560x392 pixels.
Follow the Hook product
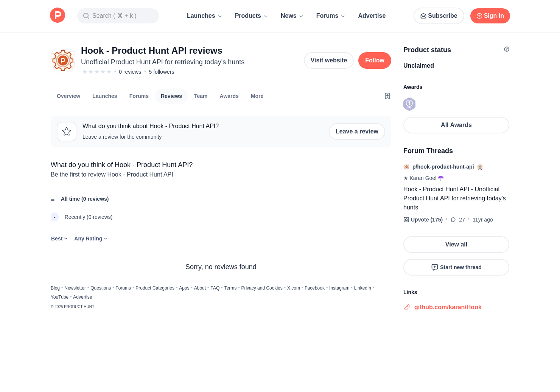[x=375, y=60]
